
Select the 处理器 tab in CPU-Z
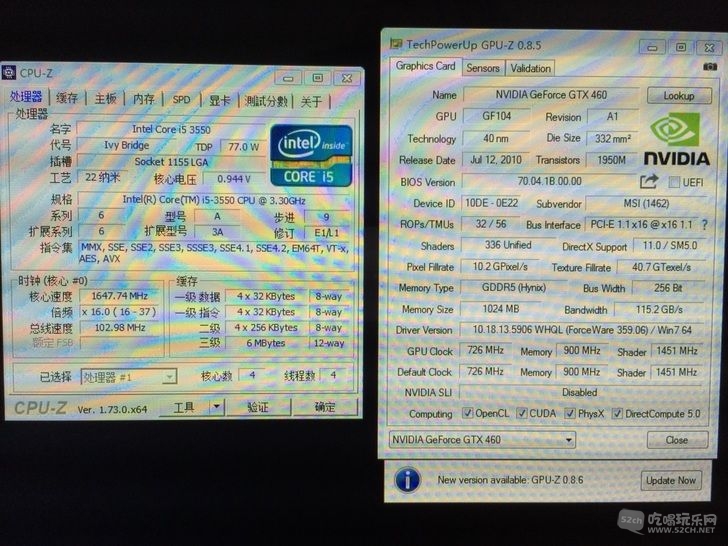[26, 97]
